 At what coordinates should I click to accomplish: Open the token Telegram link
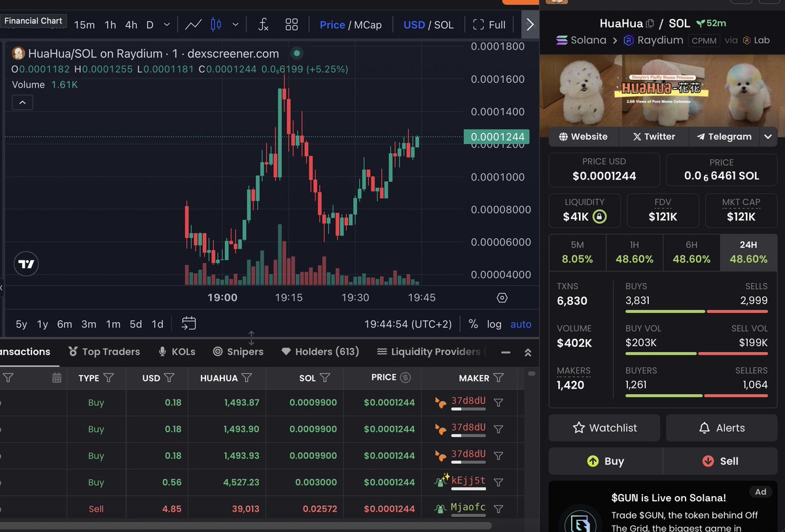pyautogui.click(x=724, y=137)
